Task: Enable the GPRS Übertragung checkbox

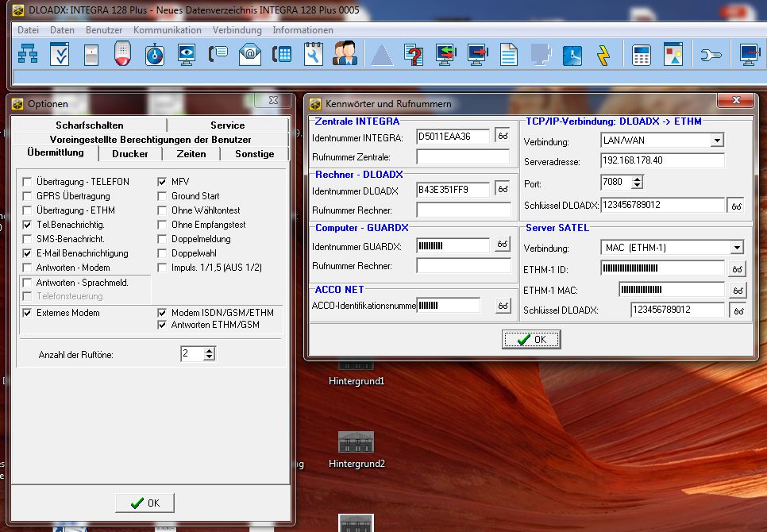Action: 28,196
